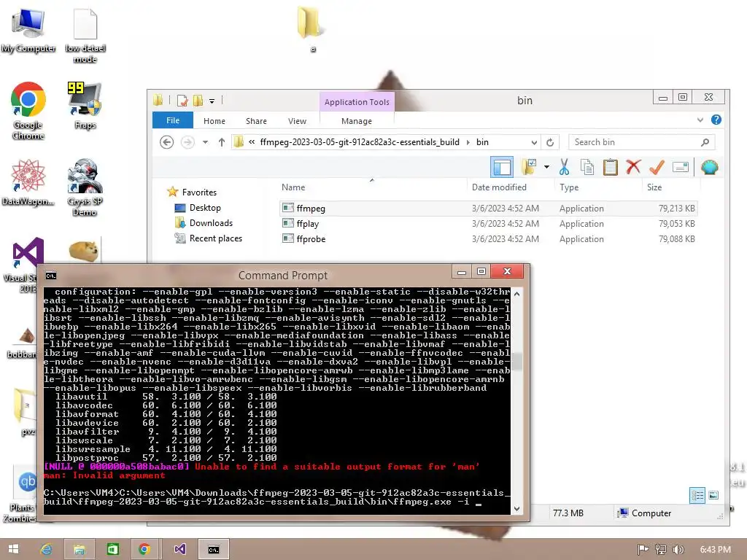Open the File tab in Explorer
Screen dimensions: 747x560
(x=172, y=120)
